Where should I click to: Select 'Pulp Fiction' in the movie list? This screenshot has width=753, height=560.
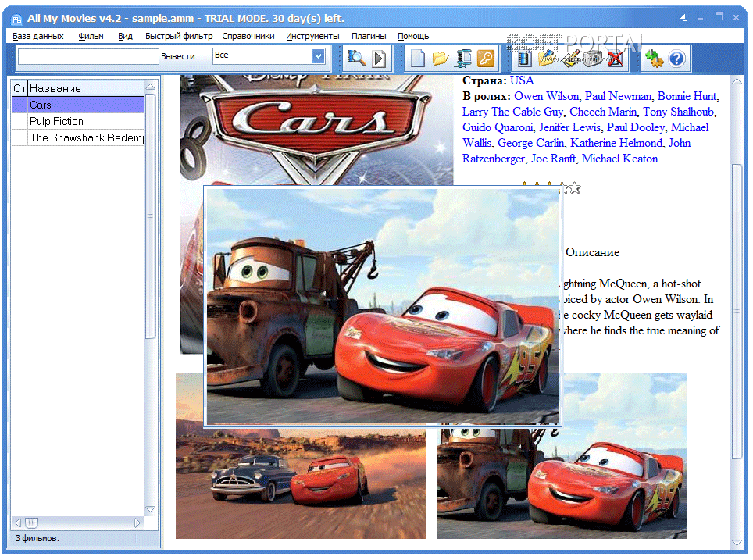(78, 121)
